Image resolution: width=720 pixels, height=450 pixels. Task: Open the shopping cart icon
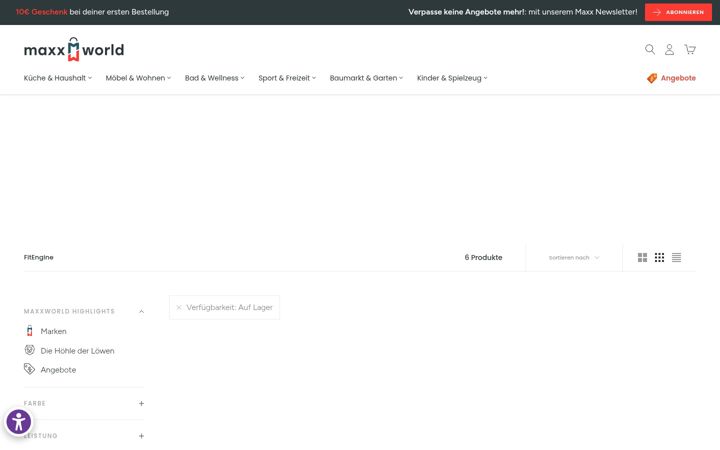click(x=690, y=49)
